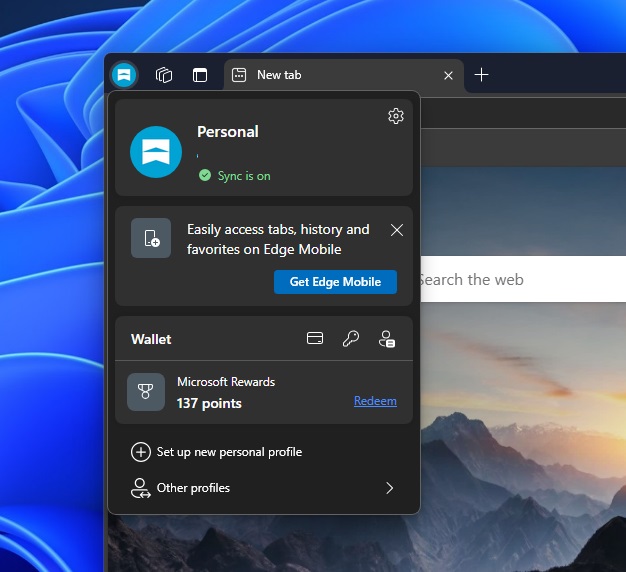The image size is (626, 572).
Task: Open profile settings gear
Action: 396,116
